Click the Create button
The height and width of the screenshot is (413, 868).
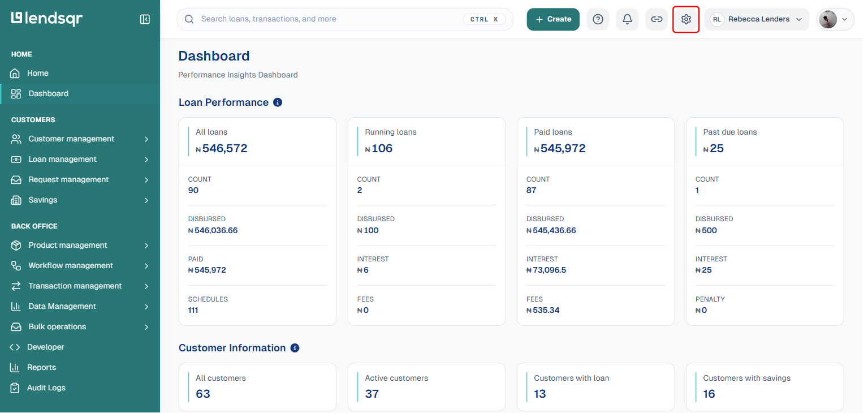(553, 19)
